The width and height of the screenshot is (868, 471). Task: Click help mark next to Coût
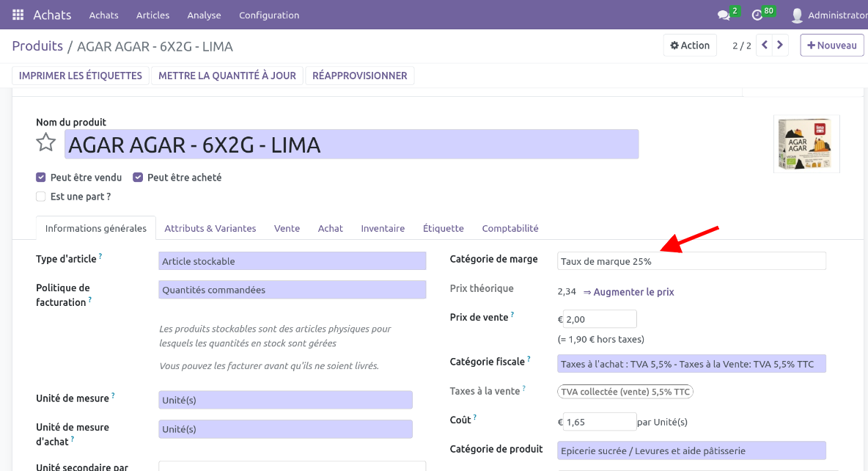pyautogui.click(x=474, y=417)
